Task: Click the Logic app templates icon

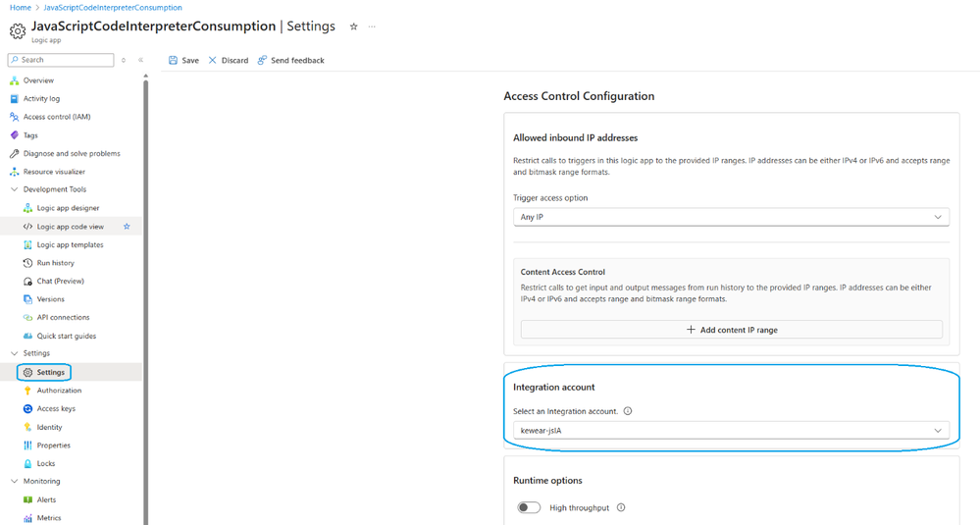Action: pyautogui.click(x=27, y=245)
